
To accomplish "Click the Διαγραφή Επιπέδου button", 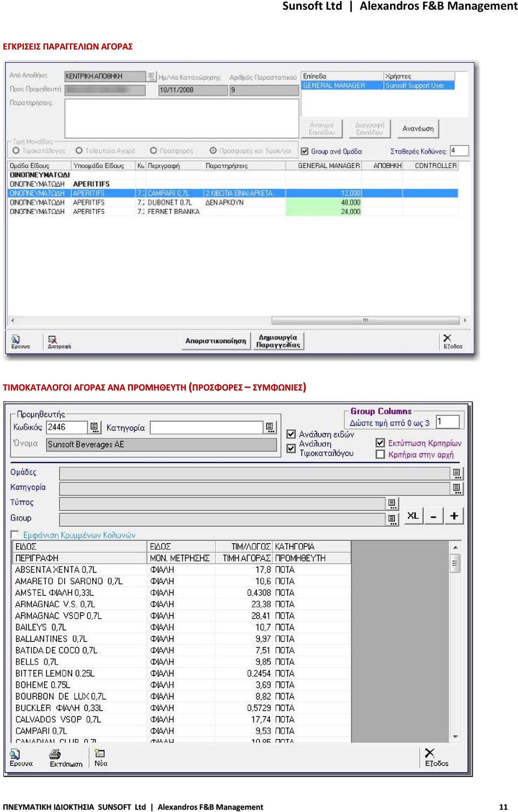I will tap(370, 129).
